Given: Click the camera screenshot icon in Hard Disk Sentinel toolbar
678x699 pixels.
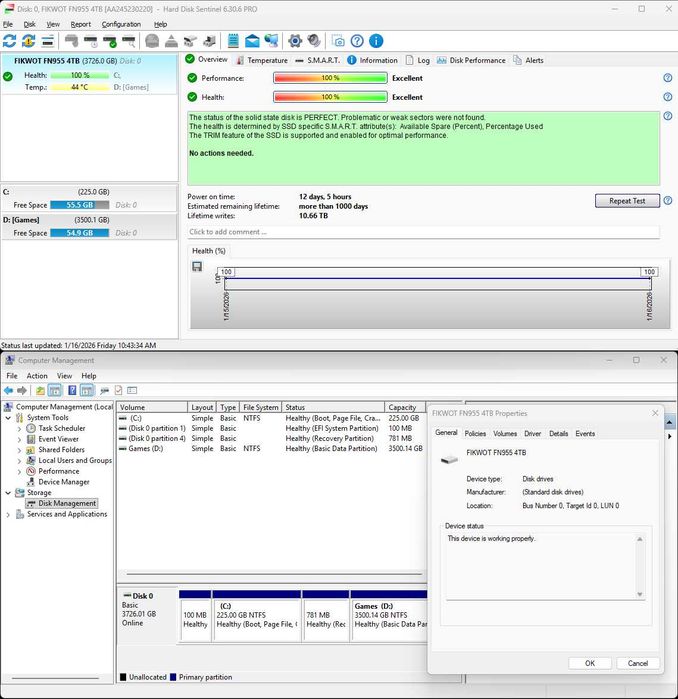Looking at the screenshot, I should click(338, 41).
